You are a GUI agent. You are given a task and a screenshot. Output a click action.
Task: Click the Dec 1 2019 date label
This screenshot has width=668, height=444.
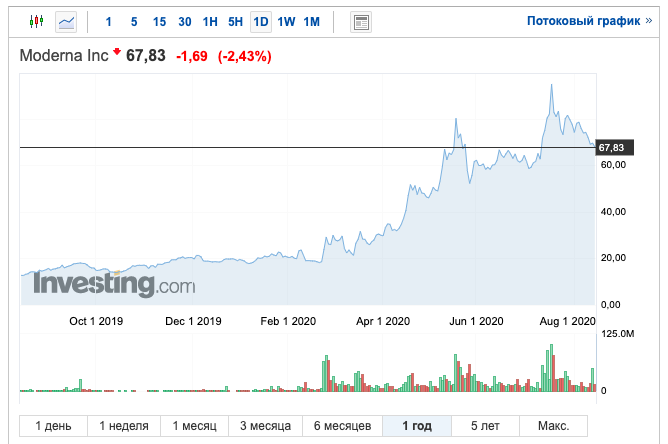(193, 321)
